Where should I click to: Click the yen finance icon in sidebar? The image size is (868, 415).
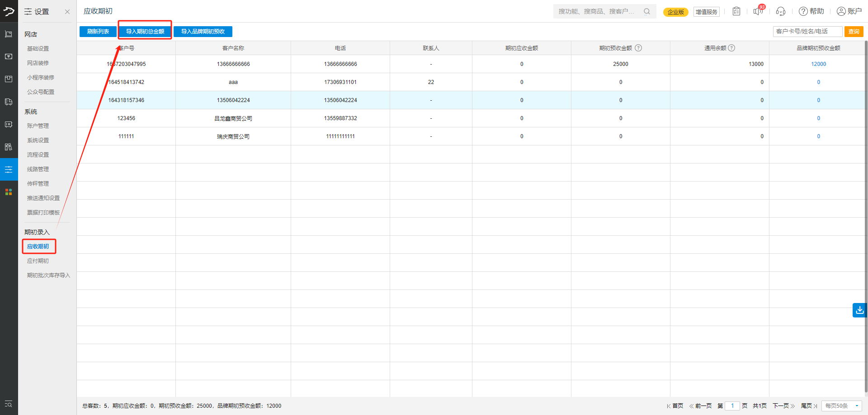tap(9, 56)
